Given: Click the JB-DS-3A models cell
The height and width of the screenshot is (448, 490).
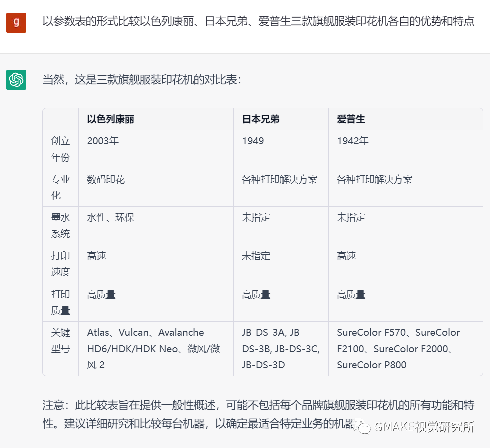Looking at the screenshot, I should coord(281,349).
